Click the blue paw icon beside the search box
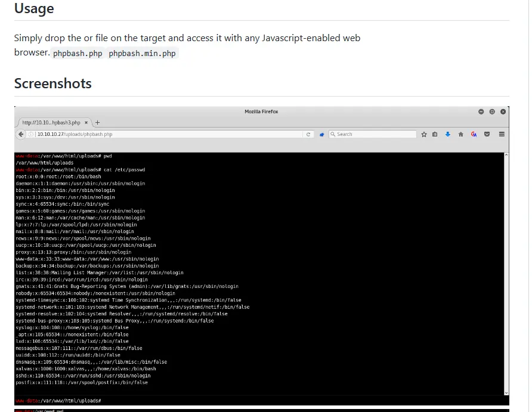Screen dimensions: 532x412 321,134
